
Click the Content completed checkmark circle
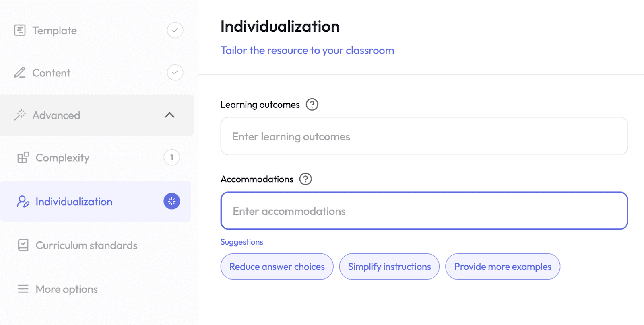(175, 72)
